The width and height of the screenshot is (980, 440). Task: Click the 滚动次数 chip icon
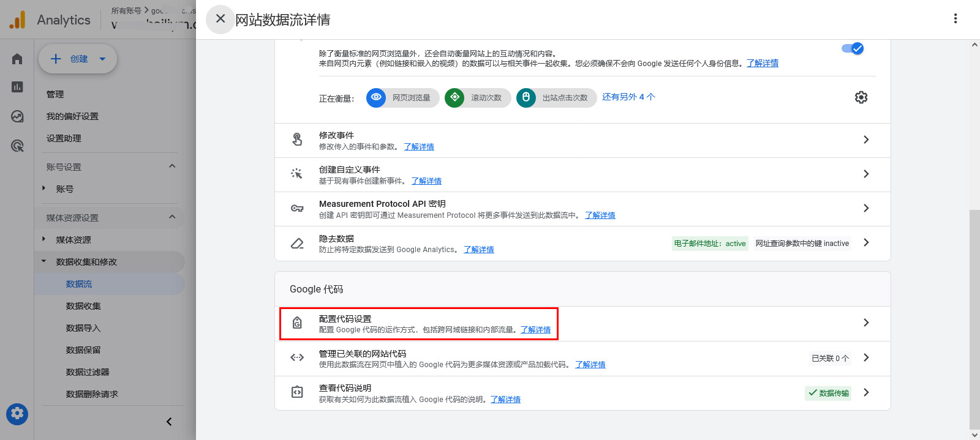[454, 97]
